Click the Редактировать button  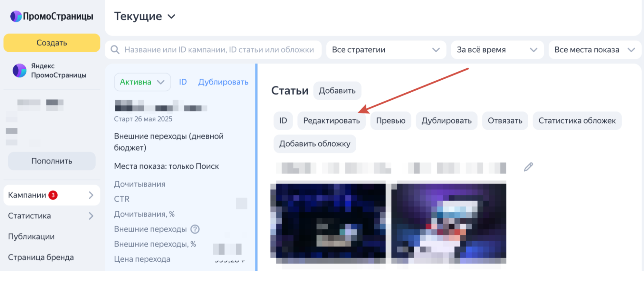332,121
